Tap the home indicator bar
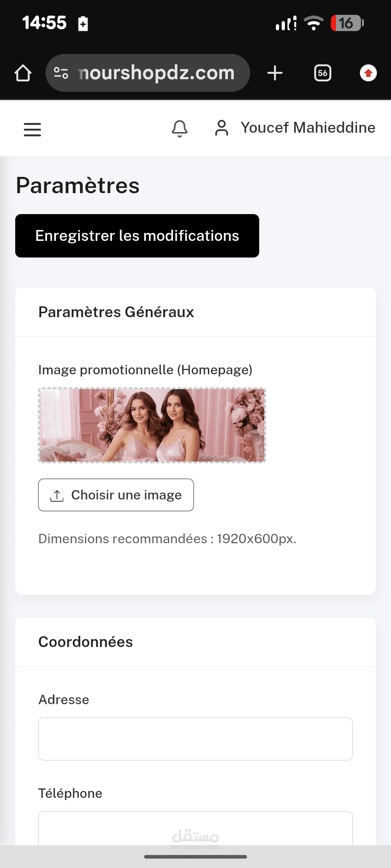The width and height of the screenshot is (391, 868). tap(195, 857)
